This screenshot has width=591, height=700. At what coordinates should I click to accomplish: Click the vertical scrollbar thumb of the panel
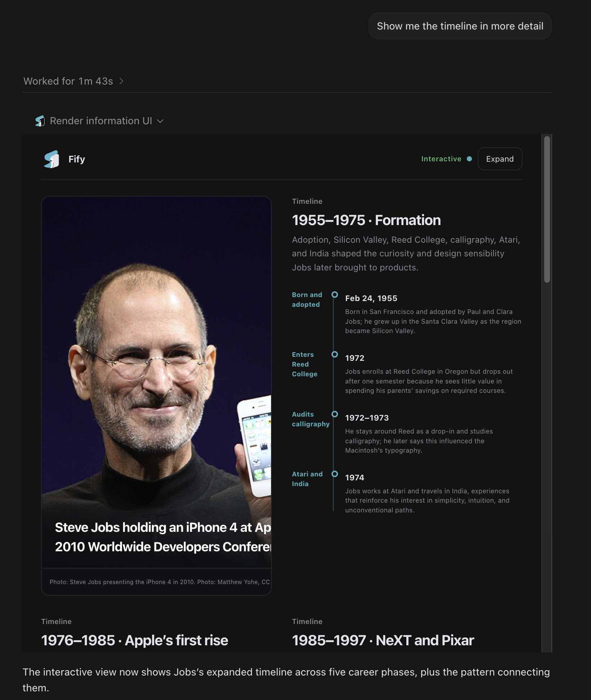[x=547, y=209]
